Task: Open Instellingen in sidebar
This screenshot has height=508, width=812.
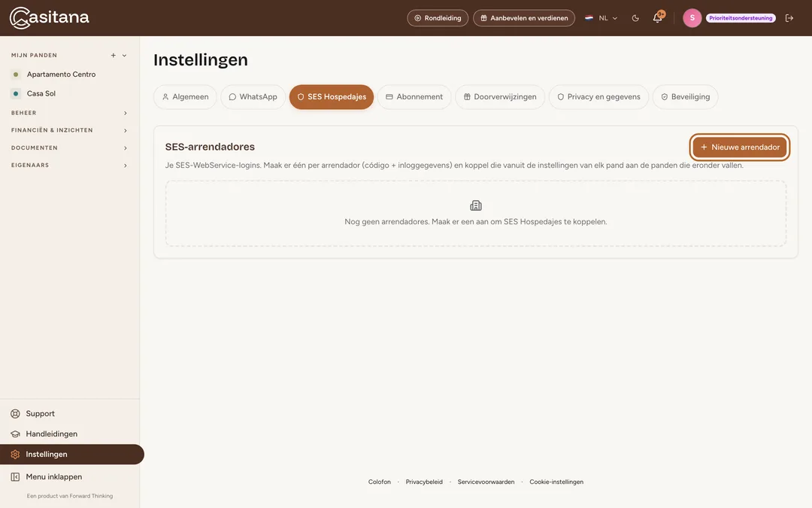Action: pyautogui.click(x=71, y=454)
